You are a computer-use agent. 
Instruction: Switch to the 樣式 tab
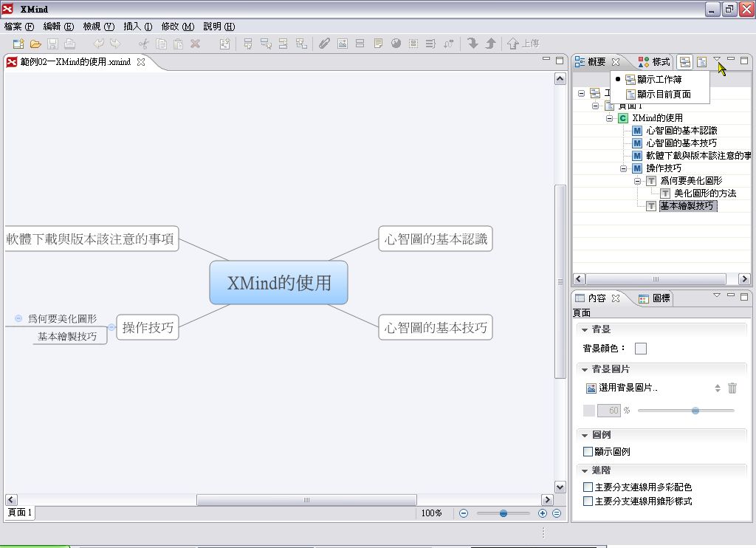[654, 62]
